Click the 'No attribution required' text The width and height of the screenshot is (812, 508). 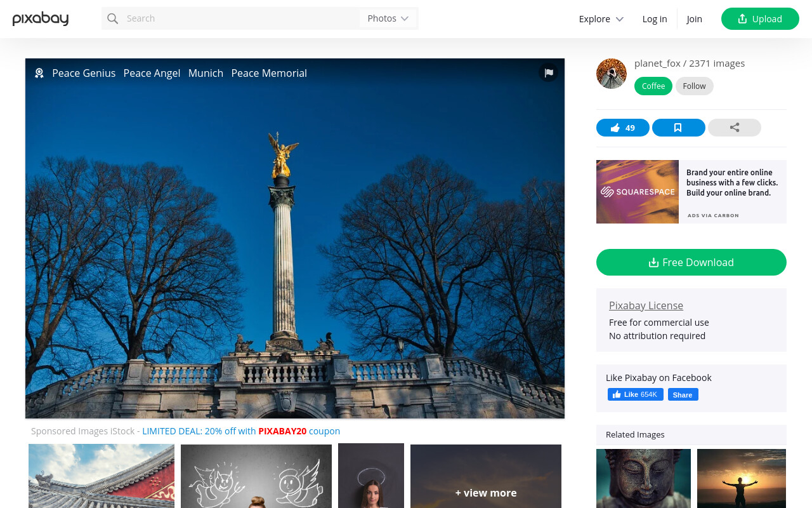657,336
